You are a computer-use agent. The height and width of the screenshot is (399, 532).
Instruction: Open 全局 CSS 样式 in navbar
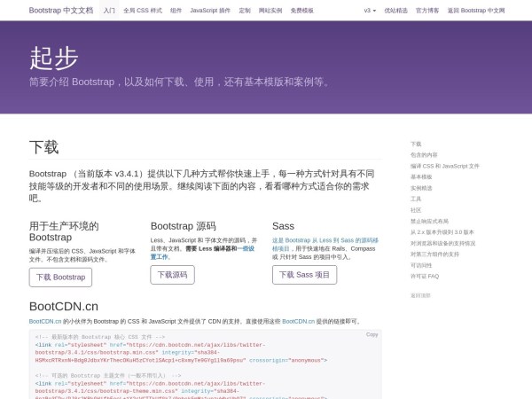coord(143,11)
